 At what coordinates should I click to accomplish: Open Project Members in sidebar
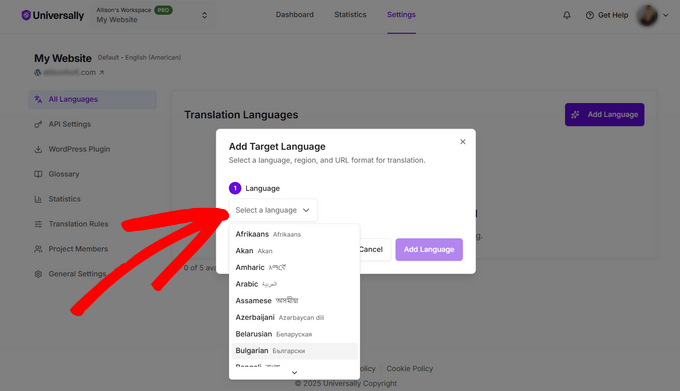tap(78, 249)
